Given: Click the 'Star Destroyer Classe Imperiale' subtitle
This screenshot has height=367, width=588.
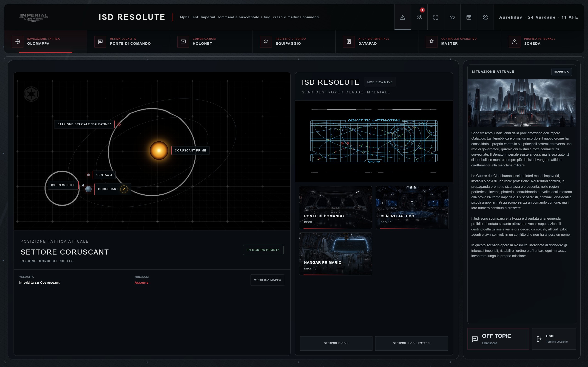Looking at the screenshot, I should tap(346, 92).
